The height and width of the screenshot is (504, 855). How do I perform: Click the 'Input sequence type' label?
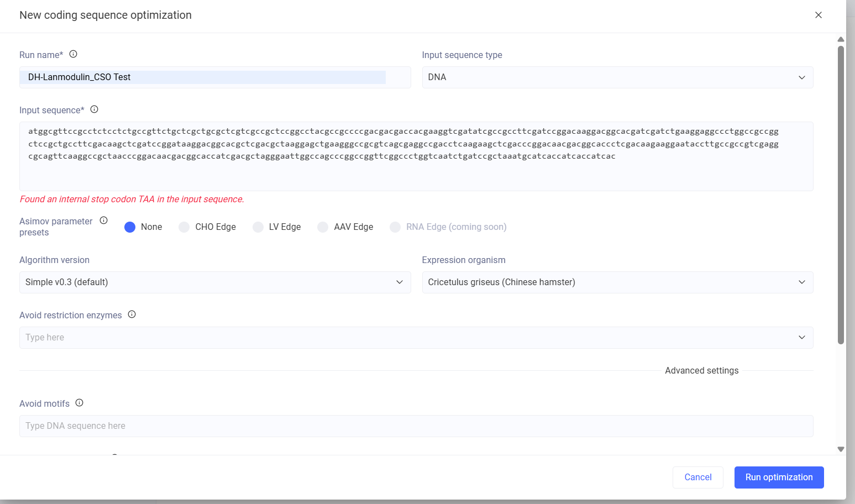point(462,55)
